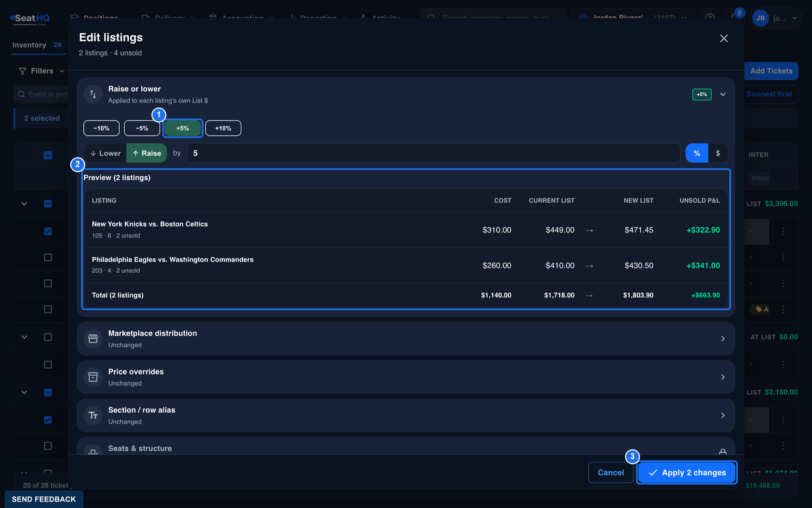812x508 pixels.
Task: Switch direction to Lower
Action: 105,153
